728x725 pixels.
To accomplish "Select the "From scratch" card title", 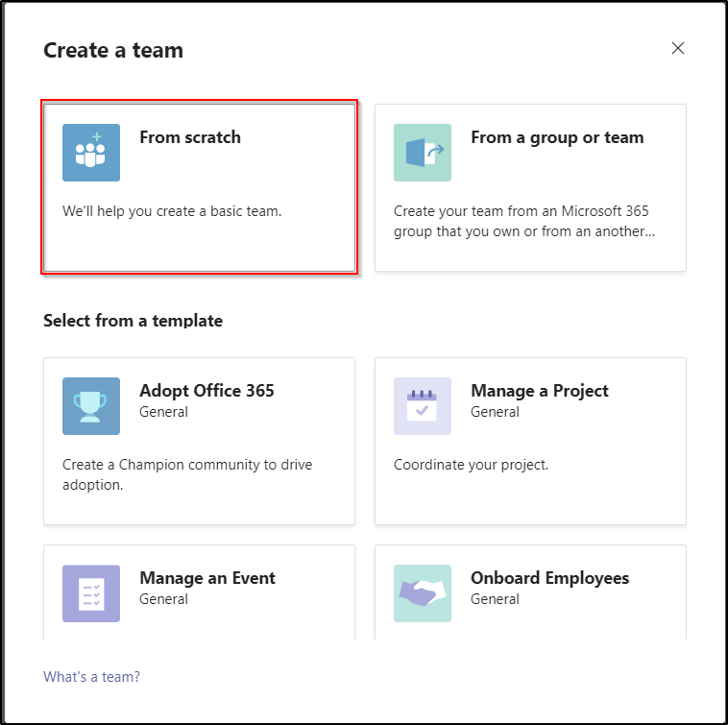I will pyautogui.click(x=190, y=137).
